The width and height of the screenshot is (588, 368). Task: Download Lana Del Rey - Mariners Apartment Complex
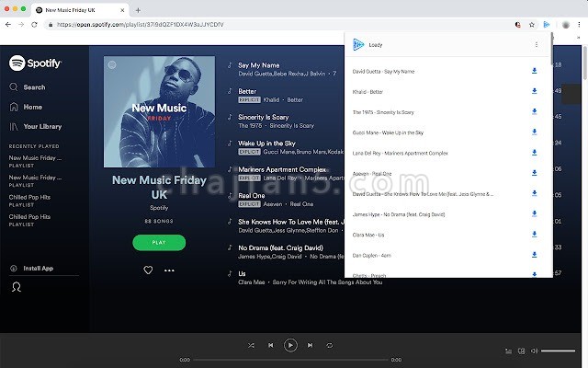(x=535, y=153)
